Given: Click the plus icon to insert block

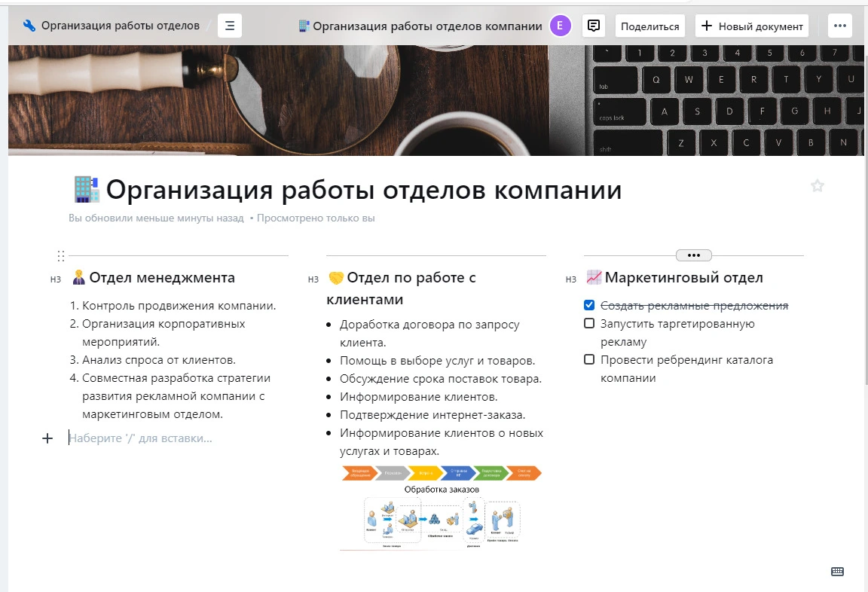Looking at the screenshot, I should coord(47,438).
